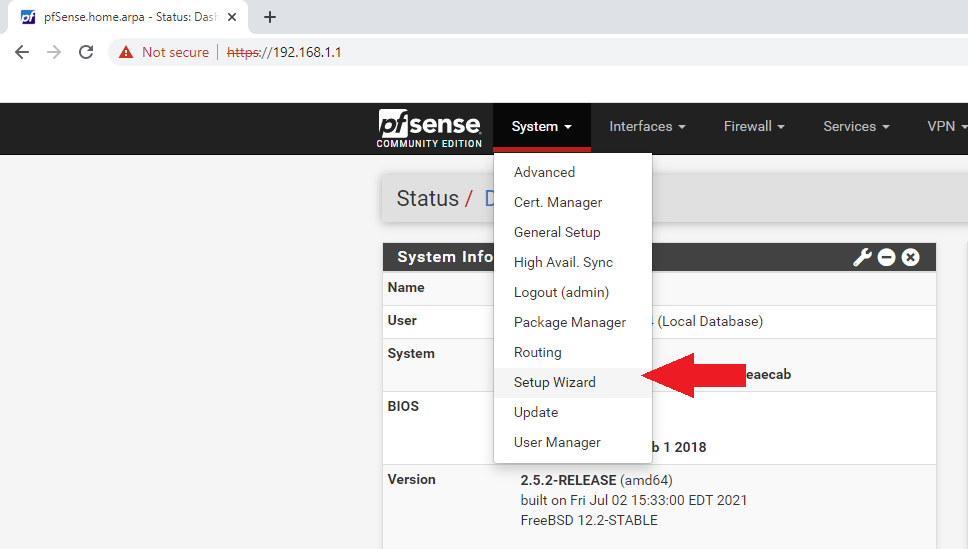Click the System Information panel header
The width and height of the screenshot is (968, 549).
pyautogui.click(x=659, y=257)
